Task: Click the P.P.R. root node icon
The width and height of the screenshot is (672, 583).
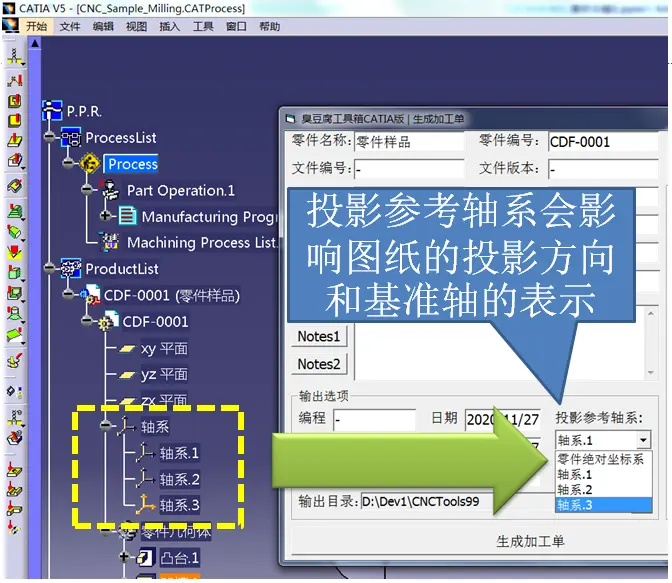Action: click(x=52, y=110)
